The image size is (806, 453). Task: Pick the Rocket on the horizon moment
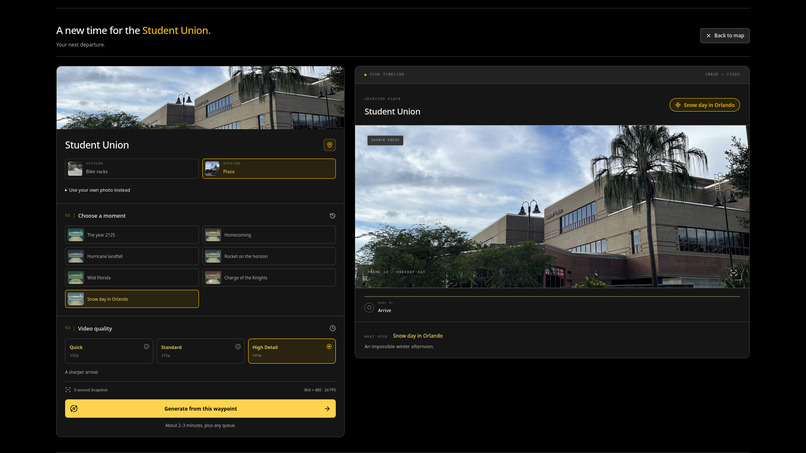[269, 256]
